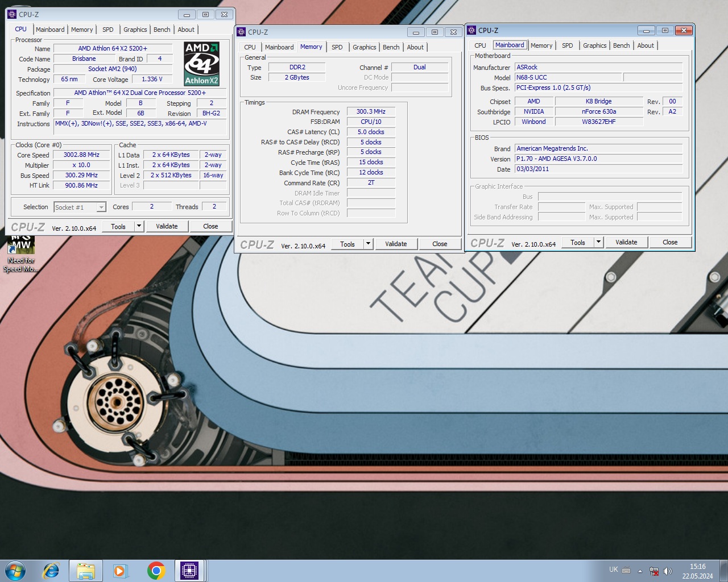The width and height of the screenshot is (728, 582).
Task: Open Google Chrome from the taskbar
Action: point(156,571)
